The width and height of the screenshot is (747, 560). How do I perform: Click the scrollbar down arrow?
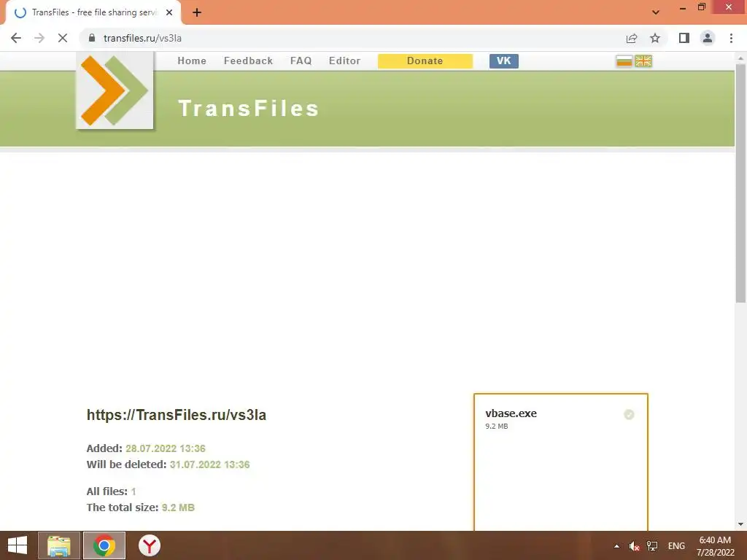click(x=740, y=525)
